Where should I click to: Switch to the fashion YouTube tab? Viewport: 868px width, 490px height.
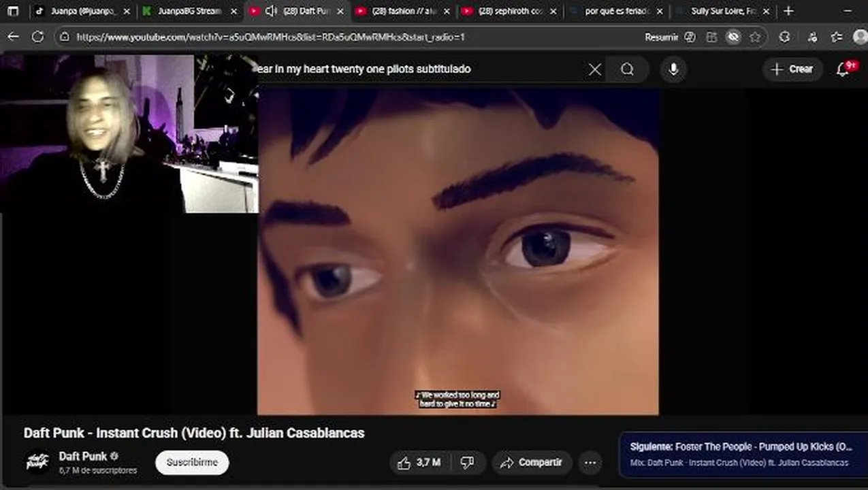click(402, 11)
